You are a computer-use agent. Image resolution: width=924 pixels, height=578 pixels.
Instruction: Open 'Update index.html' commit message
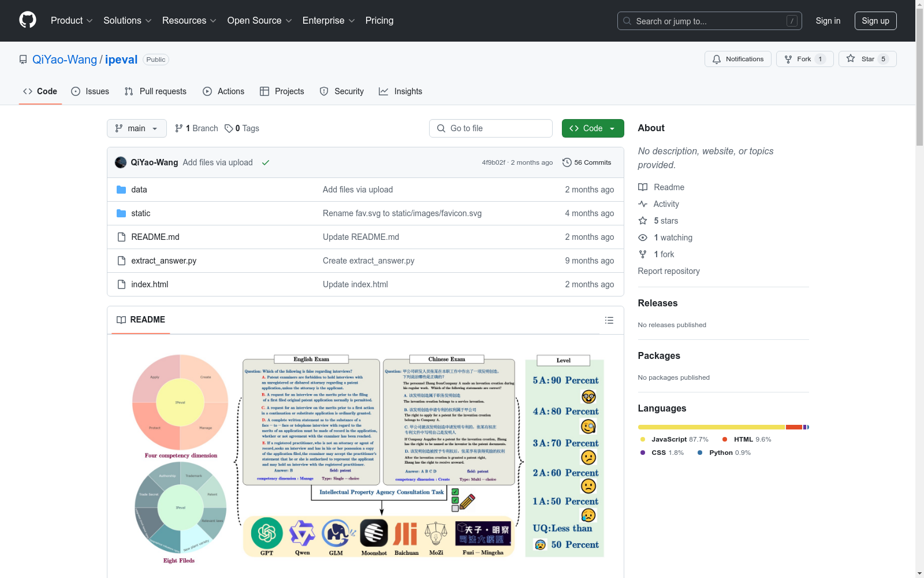(x=355, y=284)
